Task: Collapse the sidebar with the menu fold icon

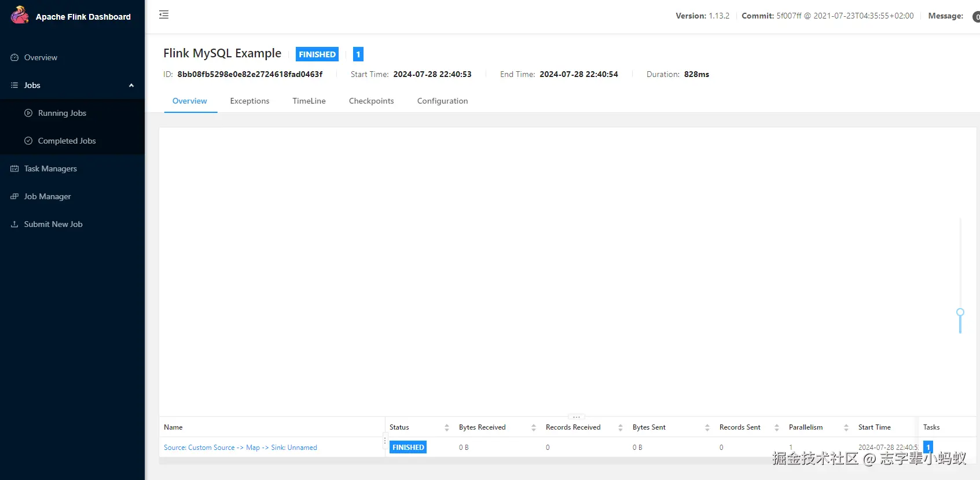Action: [x=164, y=14]
